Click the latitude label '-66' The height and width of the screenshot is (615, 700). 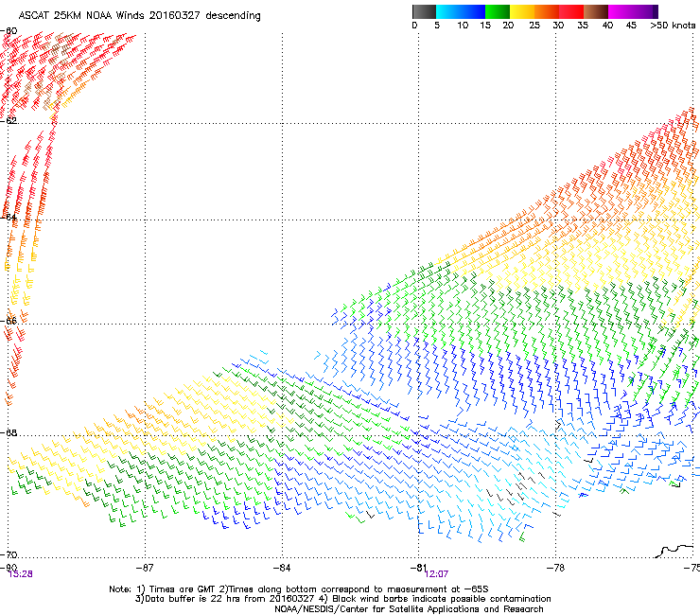tap(9, 321)
